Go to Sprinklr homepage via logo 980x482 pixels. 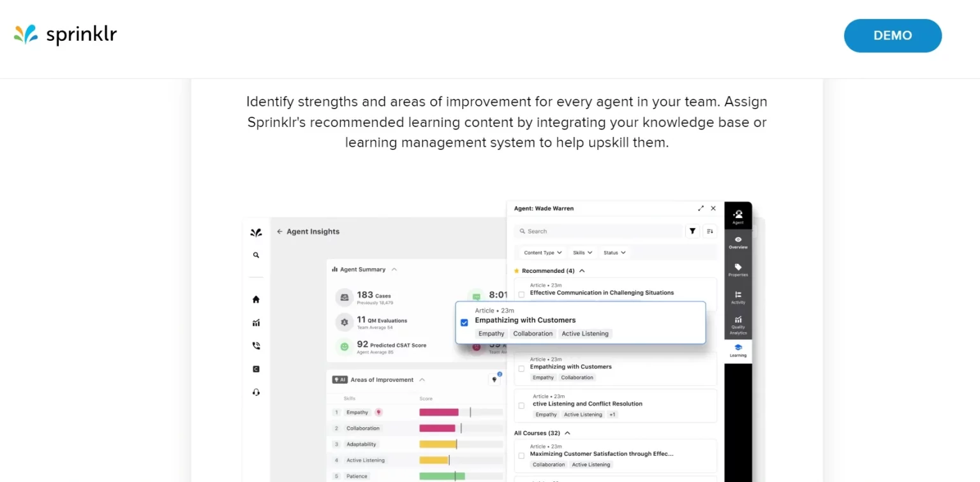pos(66,34)
